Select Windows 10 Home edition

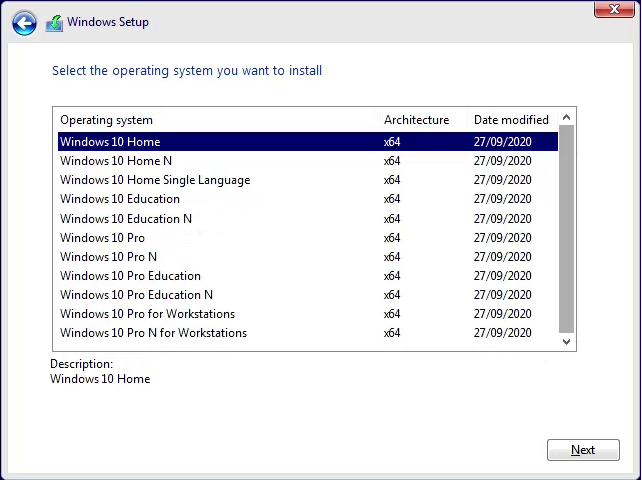point(308,142)
